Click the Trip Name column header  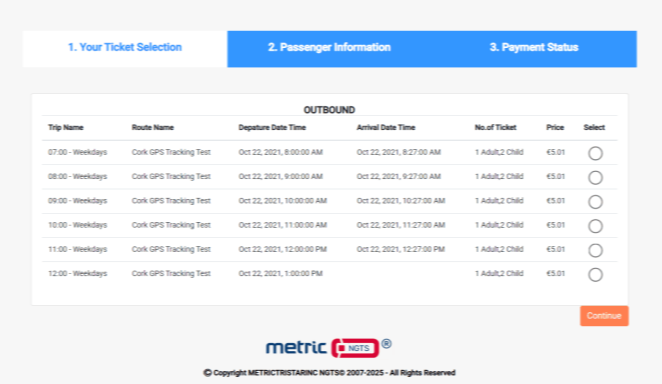click(65, 127)
